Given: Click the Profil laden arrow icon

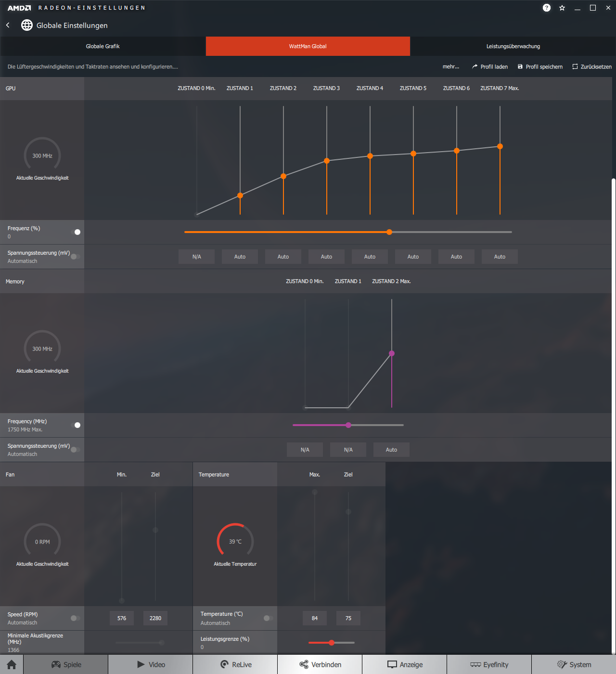Looking at the screenshot, I should 475,66.
